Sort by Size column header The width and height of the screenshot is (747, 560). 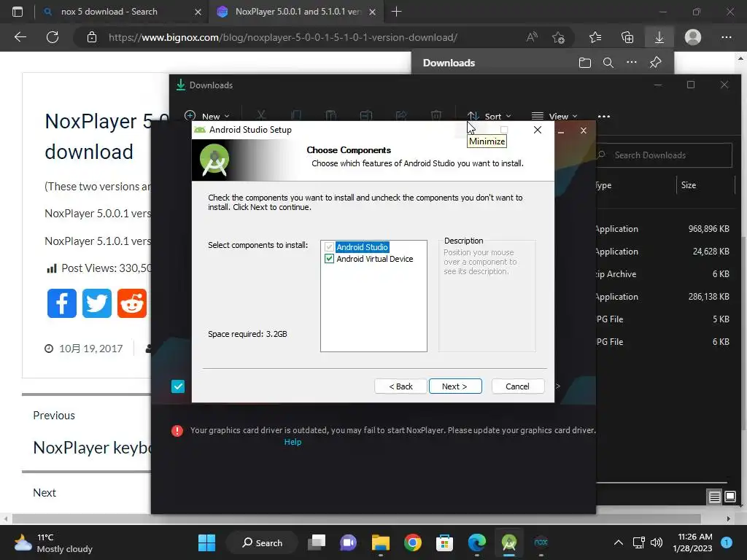[x=689, y=185]
